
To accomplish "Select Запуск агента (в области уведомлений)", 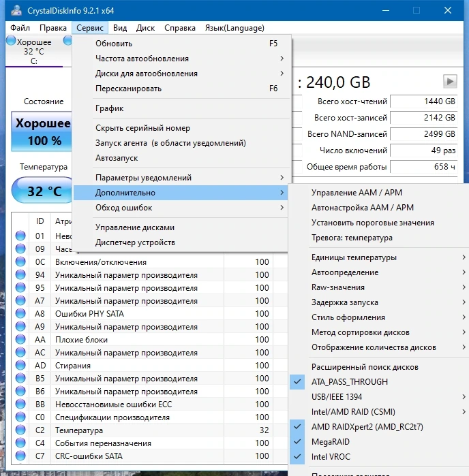I will pyautogui.click(x=181, y=143).
